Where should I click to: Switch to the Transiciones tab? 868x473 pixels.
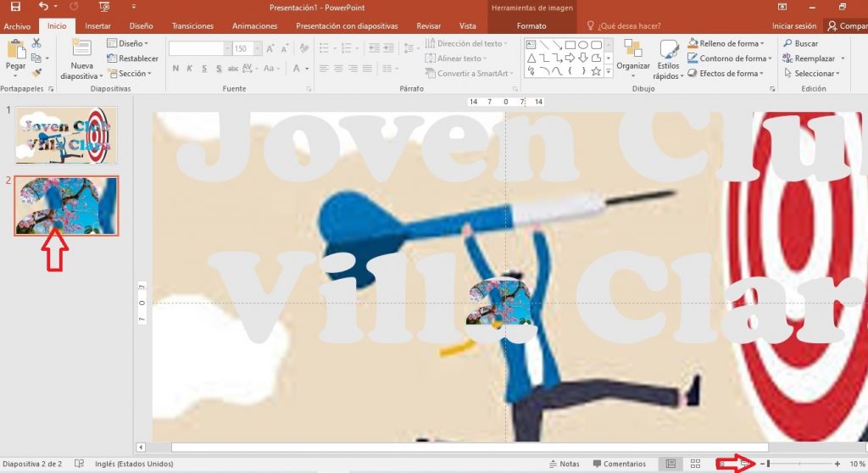192,26
